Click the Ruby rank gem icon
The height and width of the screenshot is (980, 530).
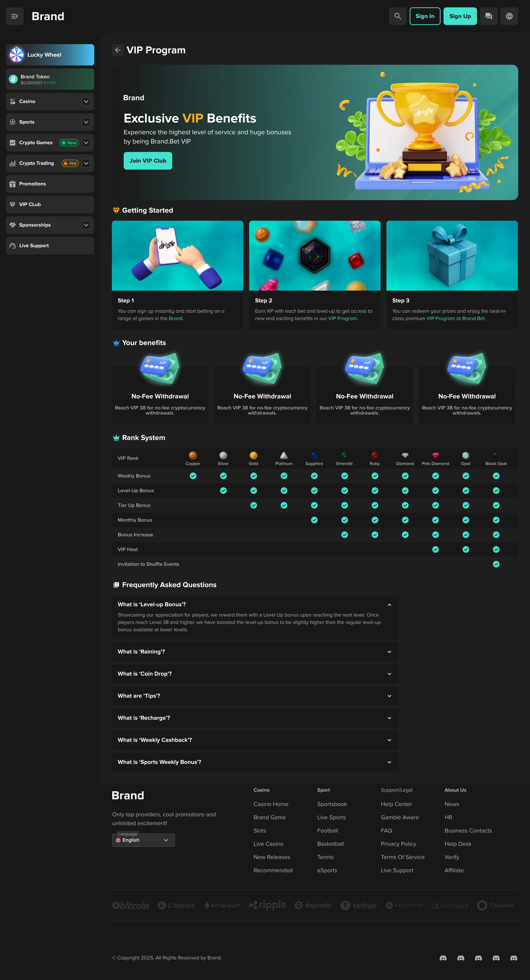(375, 455)
